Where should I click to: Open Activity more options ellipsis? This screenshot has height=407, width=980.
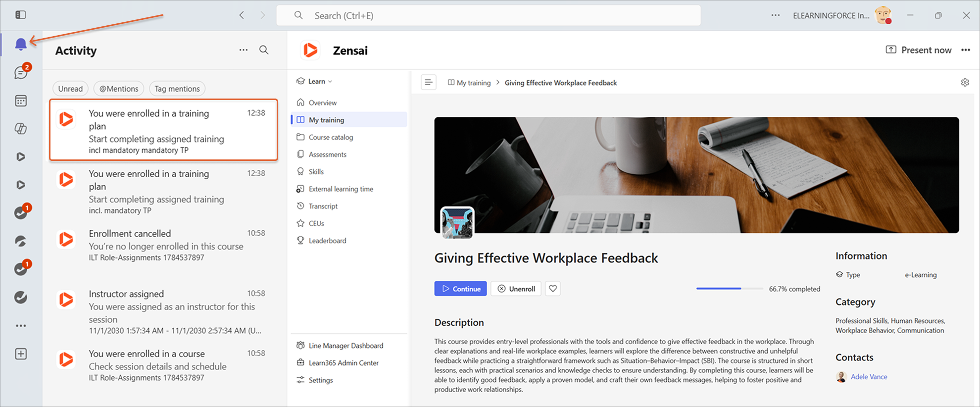[244, 50]
